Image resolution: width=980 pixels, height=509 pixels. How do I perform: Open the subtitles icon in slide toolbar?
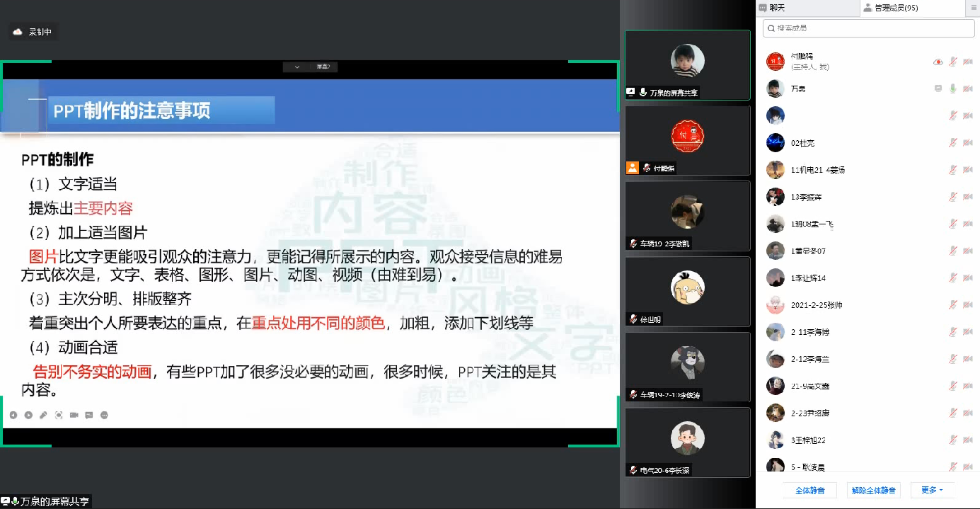tap(89, 415)
